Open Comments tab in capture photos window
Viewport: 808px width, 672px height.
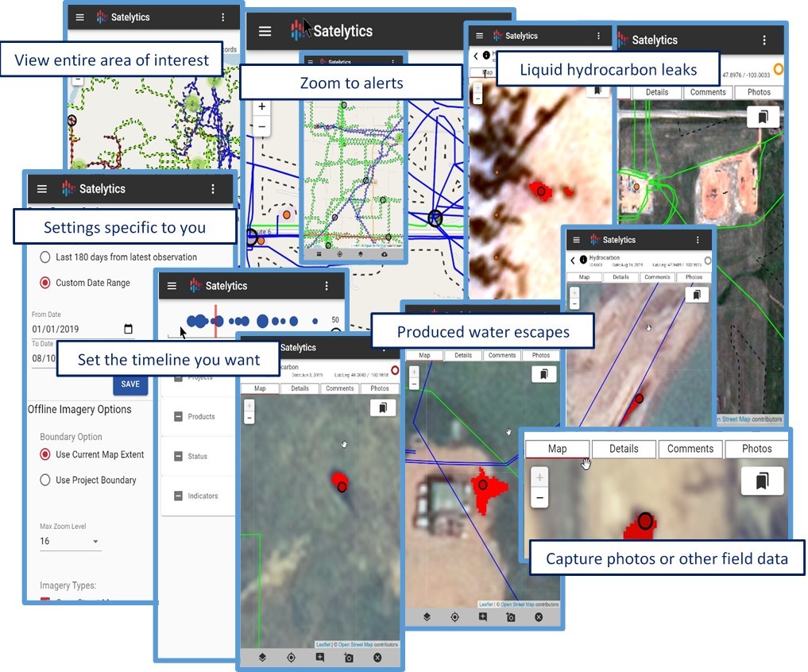tap(690, 449)
